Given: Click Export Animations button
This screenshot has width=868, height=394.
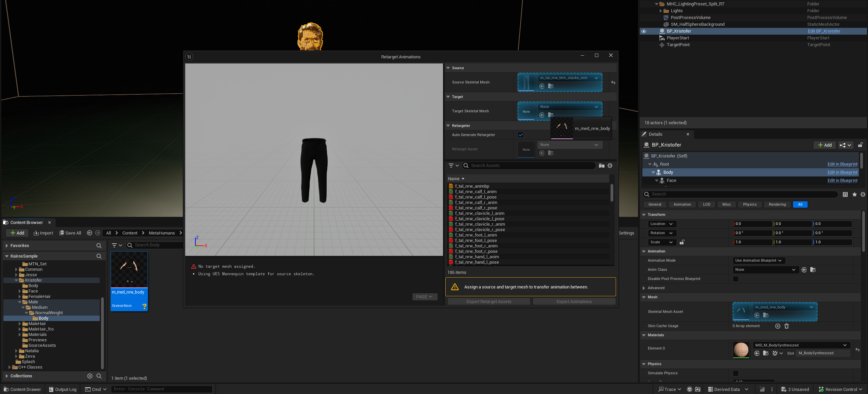Looking at the screenshot, I should click(x=574, y=301).
